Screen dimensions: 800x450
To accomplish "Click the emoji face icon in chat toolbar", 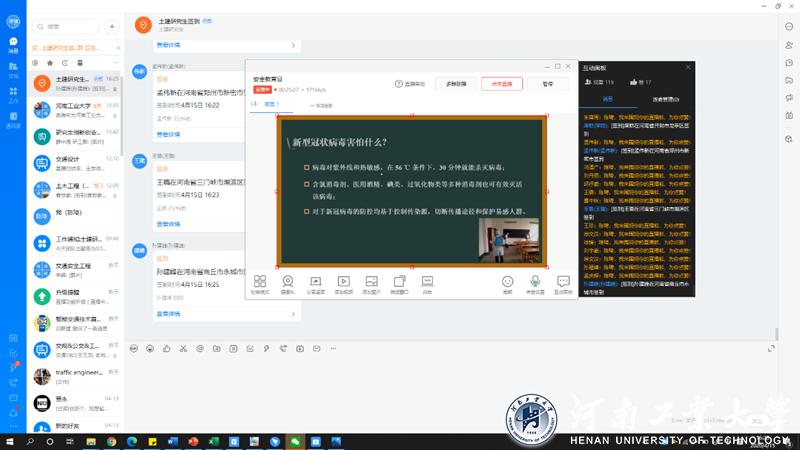I will 150,348.
